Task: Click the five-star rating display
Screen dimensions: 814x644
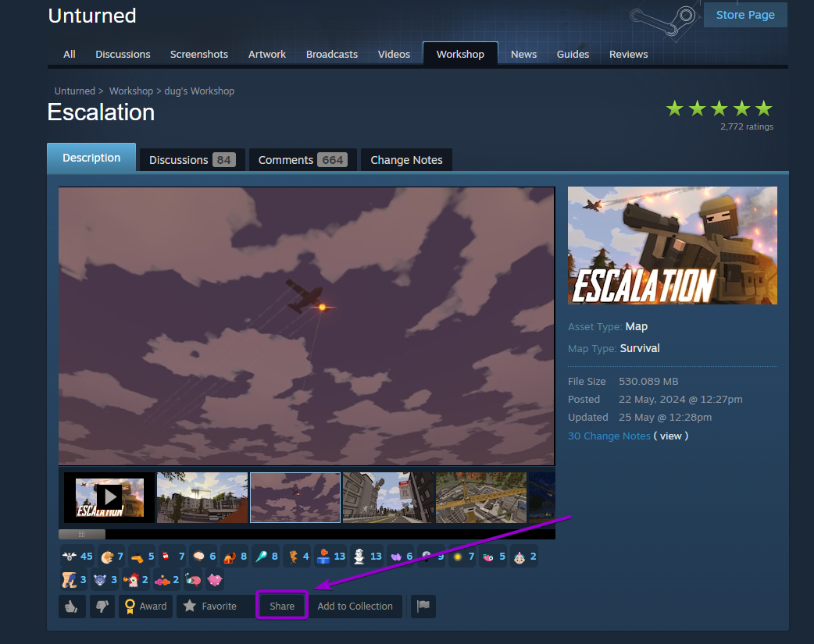Action: 719,109
